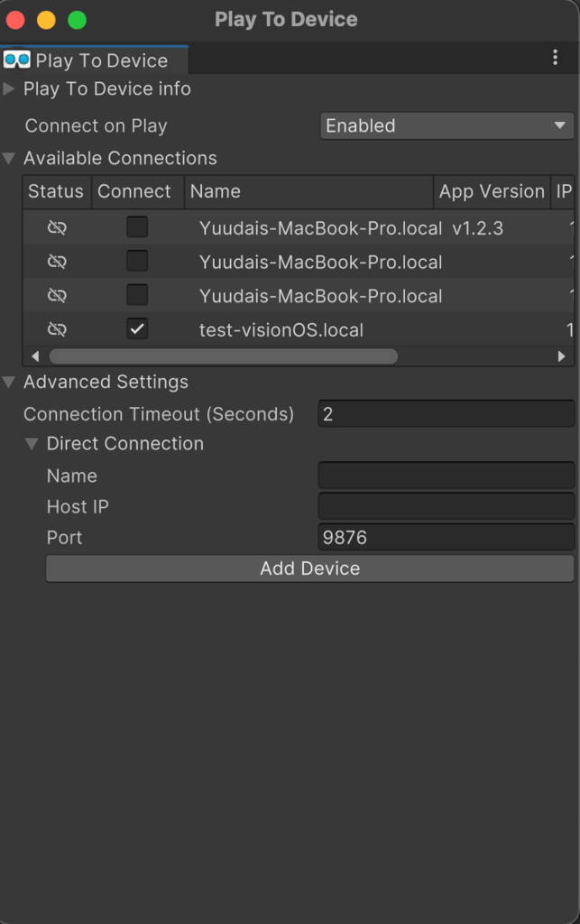580x924 pixels.
Task: Select the Play To Device tab
Action: (x=94, y=60)
